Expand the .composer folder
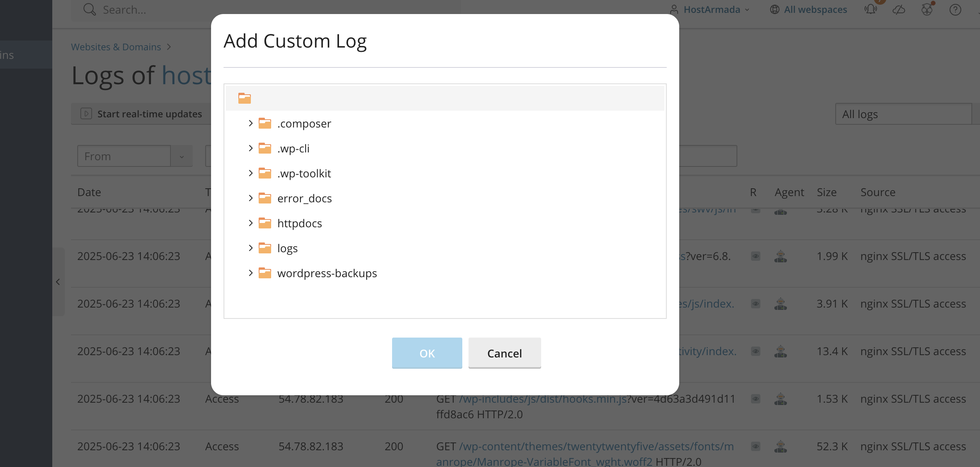This screenshot has height=467, width=980. 250,124
